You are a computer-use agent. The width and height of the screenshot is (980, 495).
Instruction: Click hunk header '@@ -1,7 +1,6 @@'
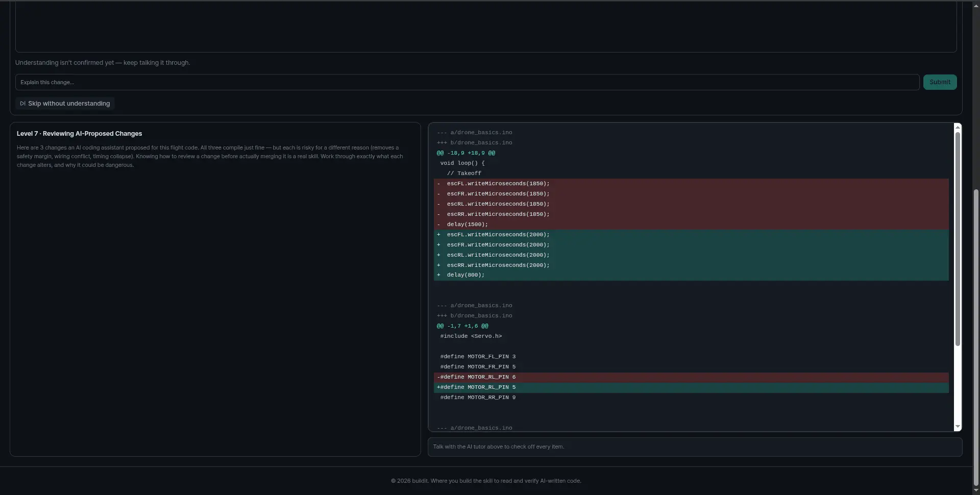pos(462,326)
